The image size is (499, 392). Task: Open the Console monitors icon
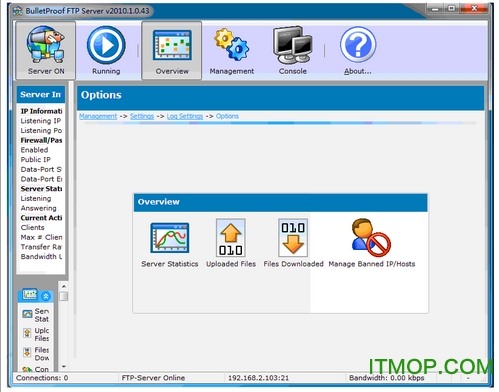point(293,45)
